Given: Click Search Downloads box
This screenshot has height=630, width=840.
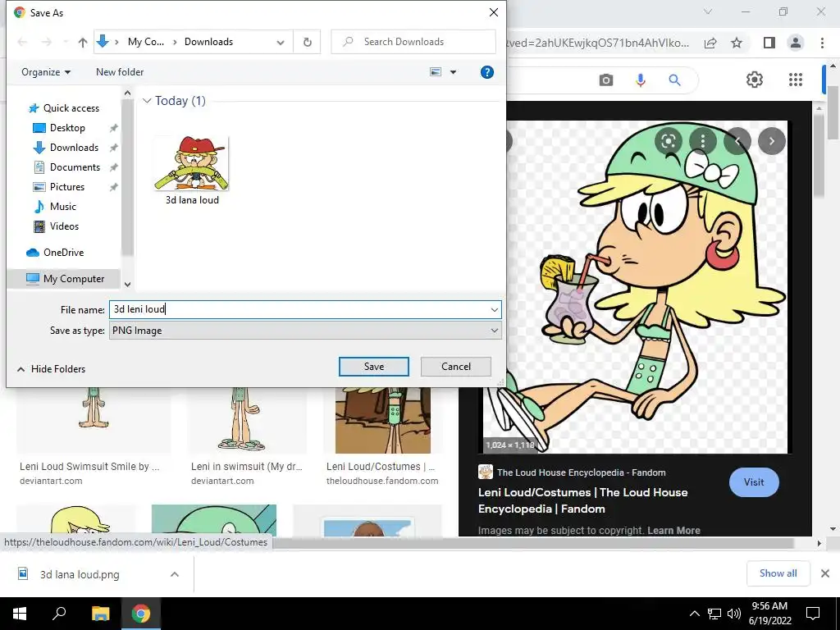Looking at the screenshot, I should 413,42.
